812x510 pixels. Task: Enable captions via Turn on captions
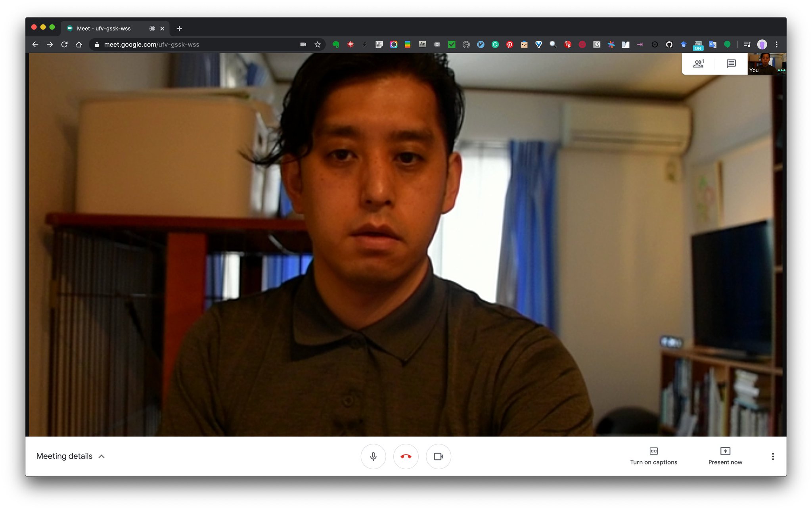click(x=653, y=456)
